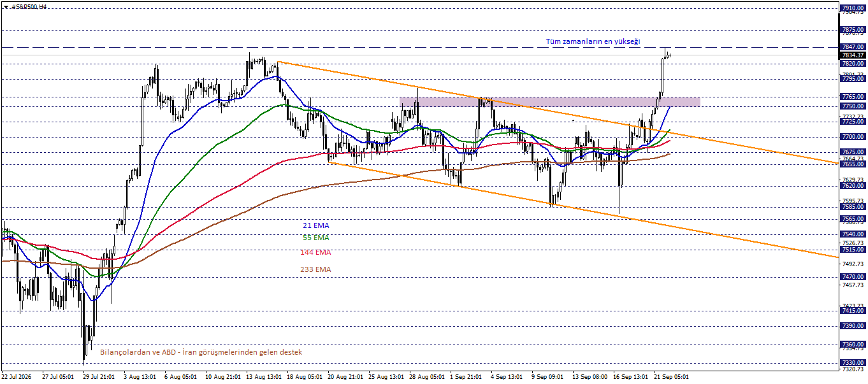Click the 7765.00 price level label

pyautogui.click(x=853, y=97)
